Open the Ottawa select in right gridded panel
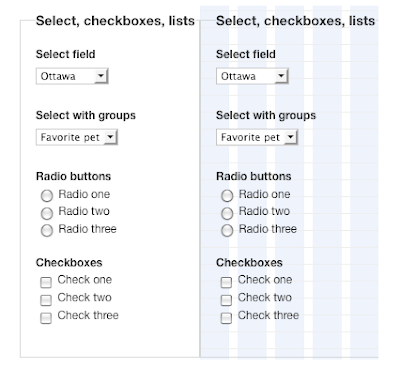This screenshot has width=400, height=368. 252,76
